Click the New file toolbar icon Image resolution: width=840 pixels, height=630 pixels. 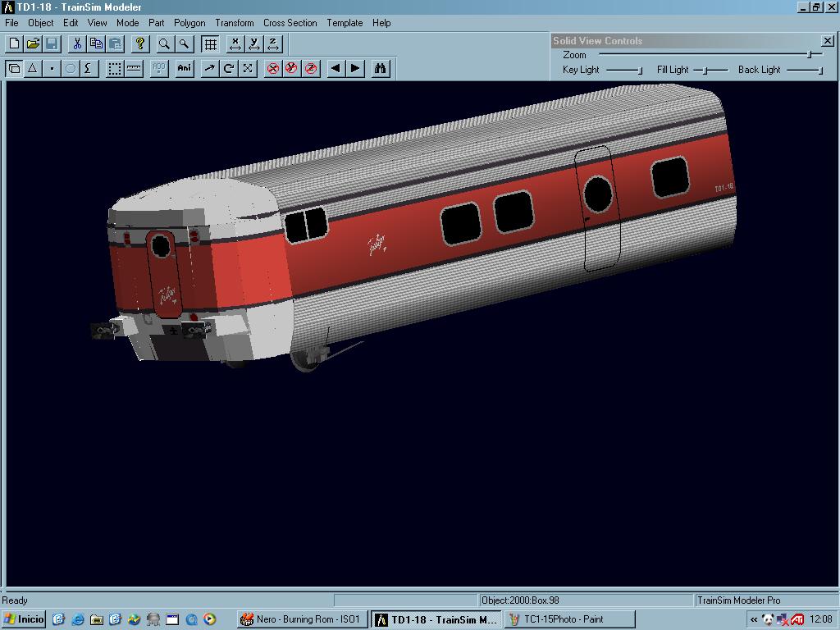coord(14,43)
